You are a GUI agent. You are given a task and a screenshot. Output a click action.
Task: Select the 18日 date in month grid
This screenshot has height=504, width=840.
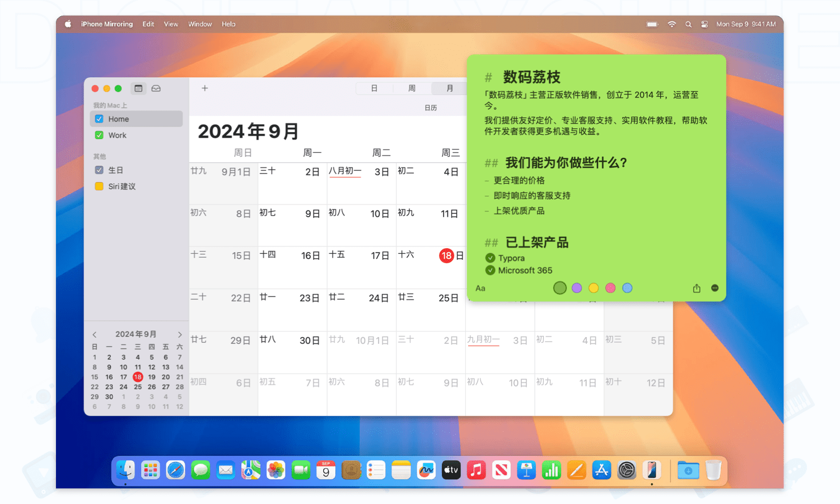[447, 256]
